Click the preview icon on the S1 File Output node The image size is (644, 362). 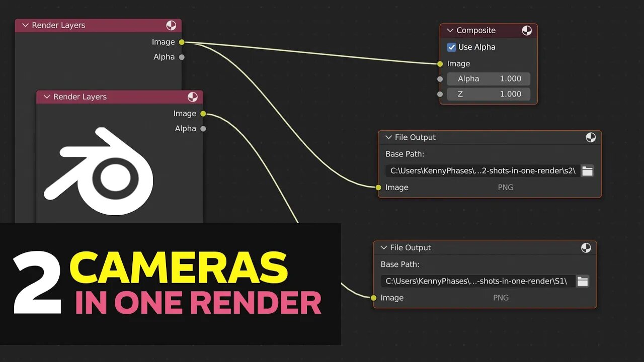point(586,247)
